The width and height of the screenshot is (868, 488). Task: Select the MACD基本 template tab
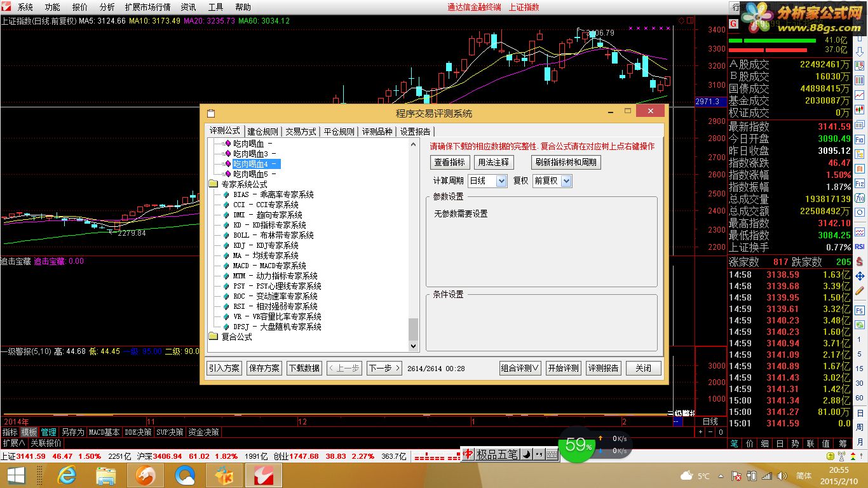[104, 432]
